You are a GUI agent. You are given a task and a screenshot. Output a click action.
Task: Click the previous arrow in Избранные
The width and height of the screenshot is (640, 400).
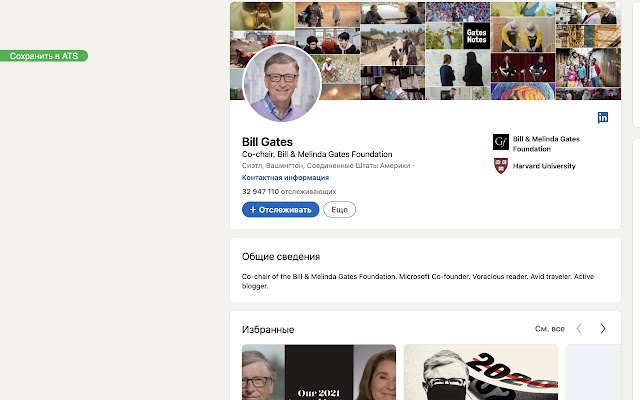coord(579,328)
